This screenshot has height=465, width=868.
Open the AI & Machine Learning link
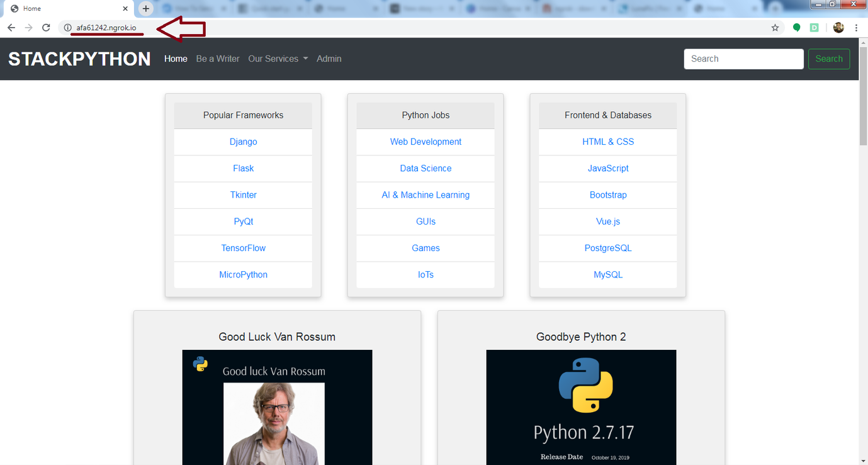coord(426,194)
